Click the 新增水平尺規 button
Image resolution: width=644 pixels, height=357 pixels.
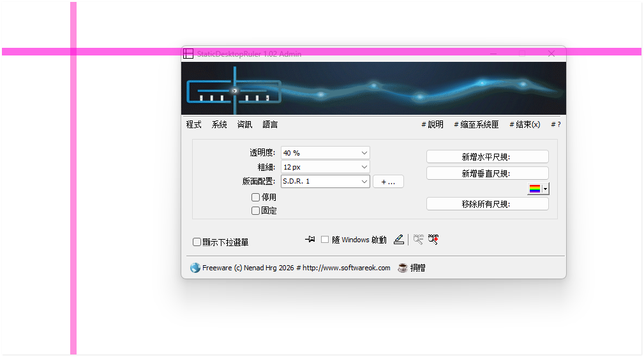coord(488,157)
